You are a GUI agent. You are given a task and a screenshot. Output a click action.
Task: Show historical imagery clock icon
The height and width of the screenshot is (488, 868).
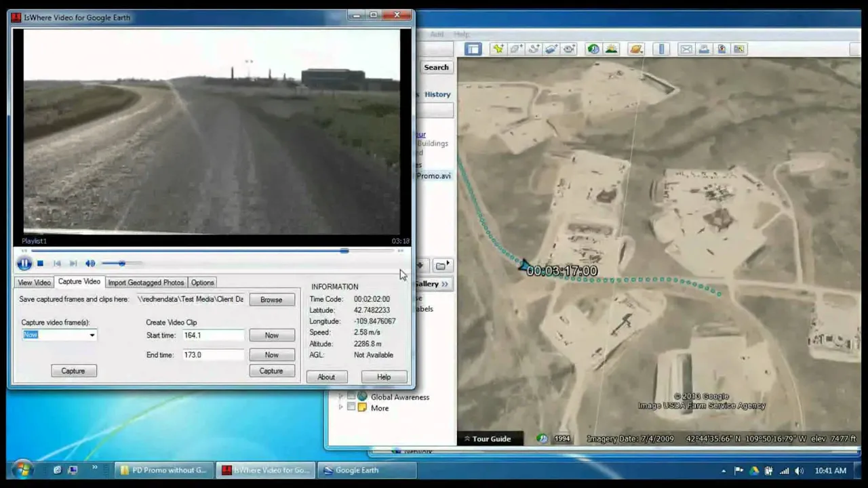pyautogui.click(x=593, y=49)
